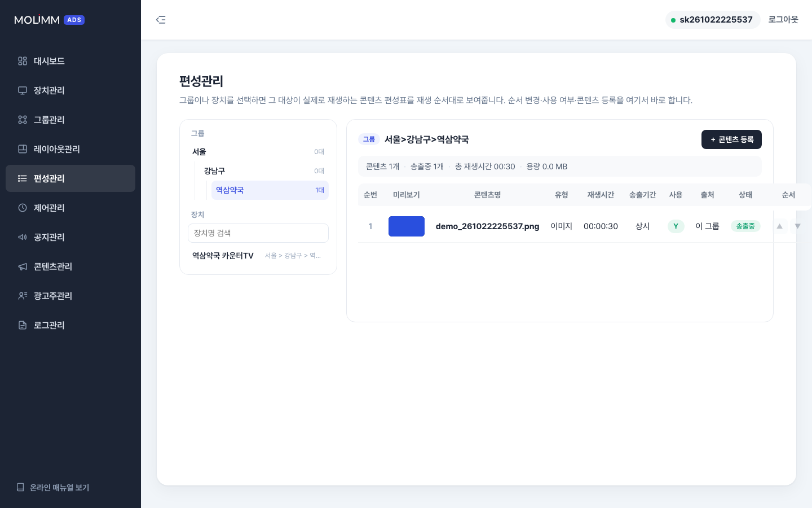Click the document icon beside 로그관리

[x=23, y=325]
